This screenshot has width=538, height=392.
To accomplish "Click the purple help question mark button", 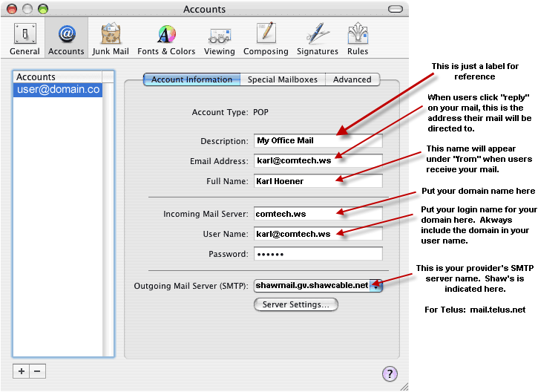I will pyautogui.click(x=390, y=373).
